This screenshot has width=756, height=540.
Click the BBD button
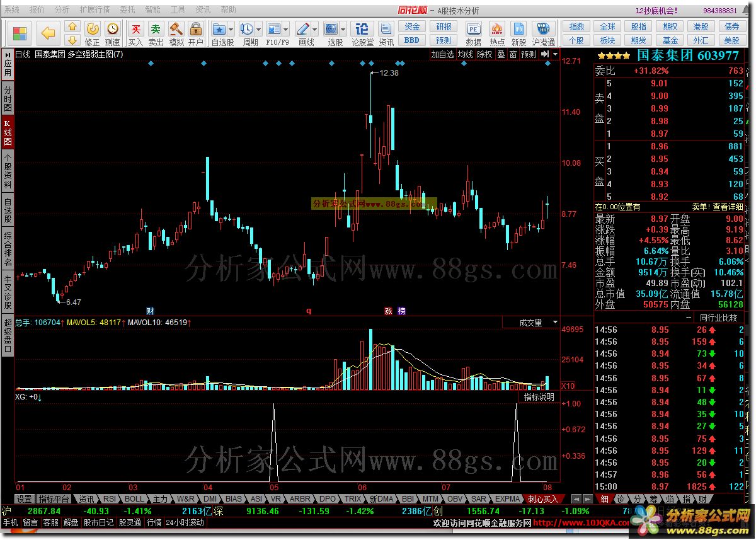point(412,40)
